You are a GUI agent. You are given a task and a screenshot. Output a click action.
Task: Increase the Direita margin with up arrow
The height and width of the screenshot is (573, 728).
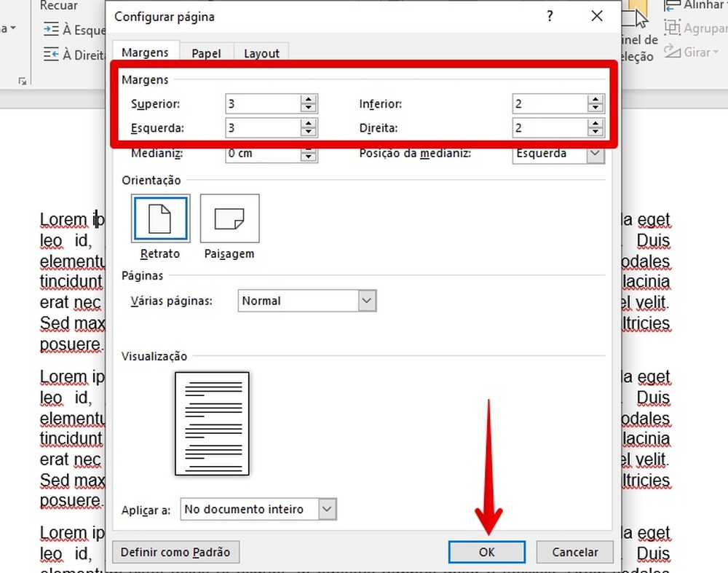(x=596, y=123)
